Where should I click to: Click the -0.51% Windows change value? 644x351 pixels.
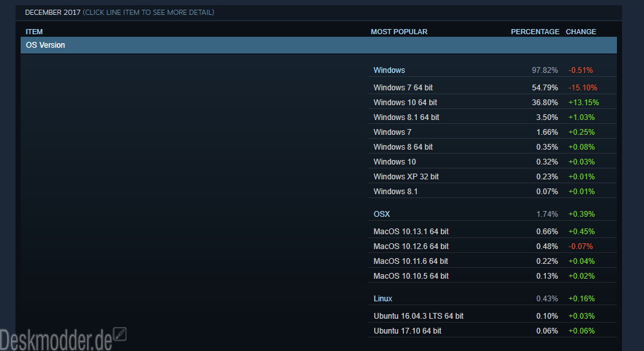[580, 70]
